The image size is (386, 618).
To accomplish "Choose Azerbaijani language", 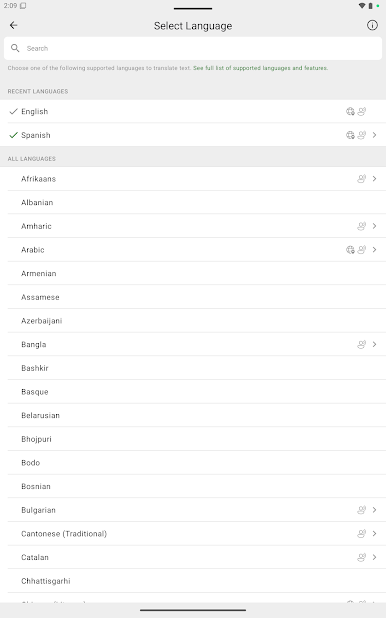I will pos(193,320).
